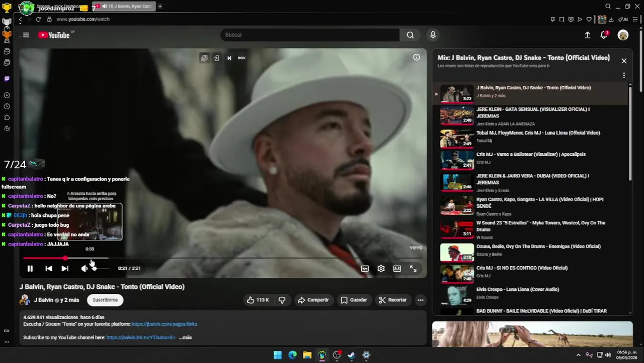Screen dimensions: 644x363
Task: Toggle subtitles on the video
Action: [x=365, y=269]
